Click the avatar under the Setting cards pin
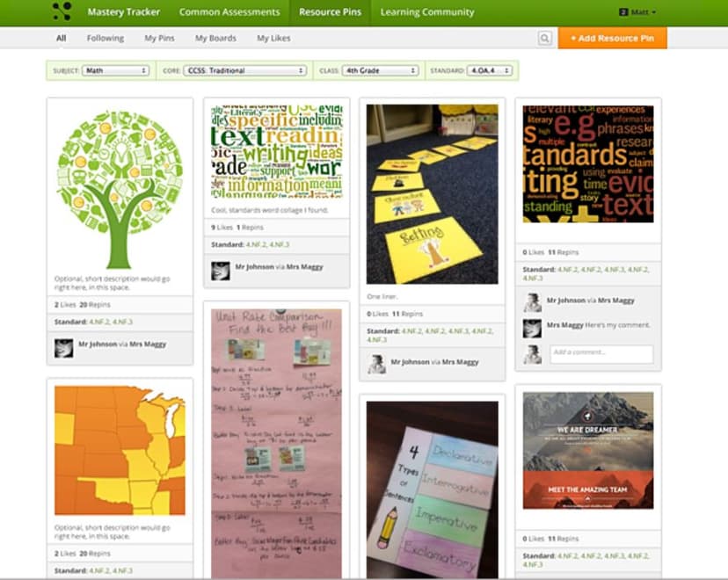Screen dimensions: 728x580 coord(376,365)
